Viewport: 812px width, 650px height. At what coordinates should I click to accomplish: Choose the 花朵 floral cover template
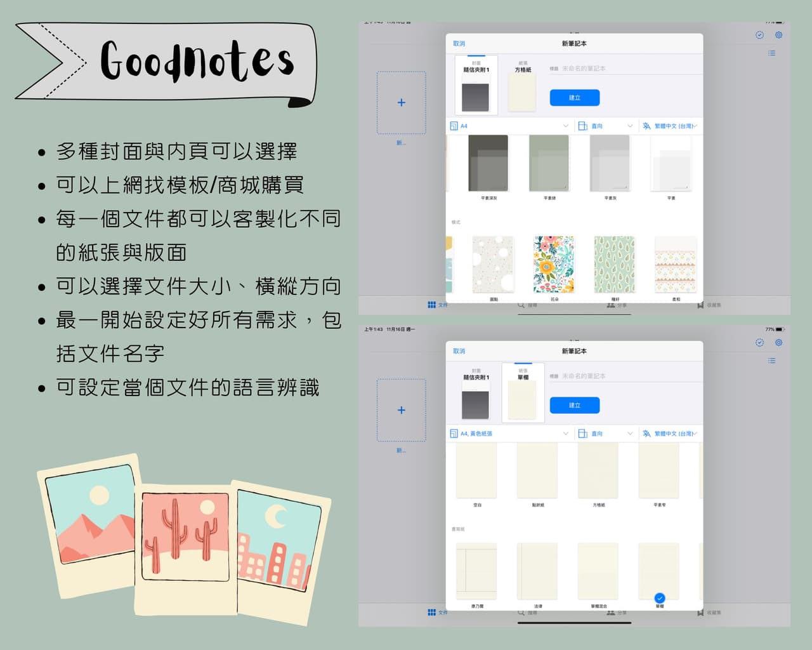tap(554, 265)
